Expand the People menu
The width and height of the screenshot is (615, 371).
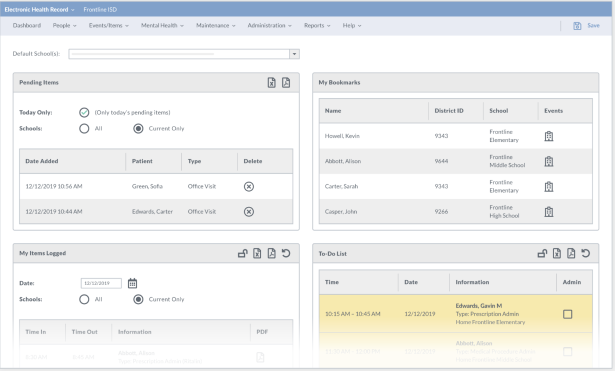tap(65, 25)
